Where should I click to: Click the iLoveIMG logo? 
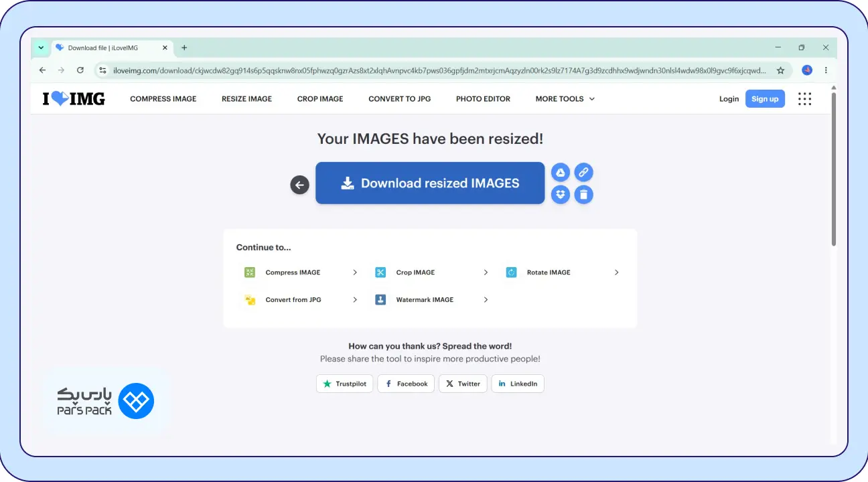(x=74, y=98)
